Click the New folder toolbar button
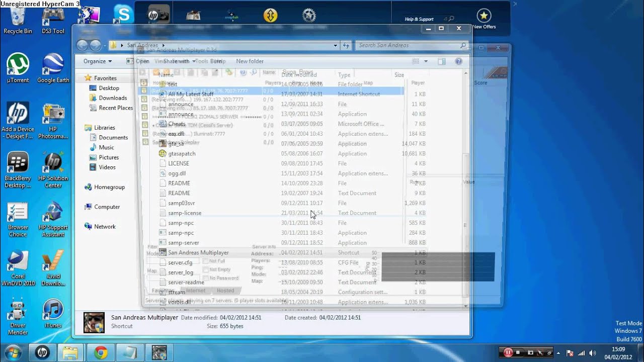The image size is (644, 362). 250,61
